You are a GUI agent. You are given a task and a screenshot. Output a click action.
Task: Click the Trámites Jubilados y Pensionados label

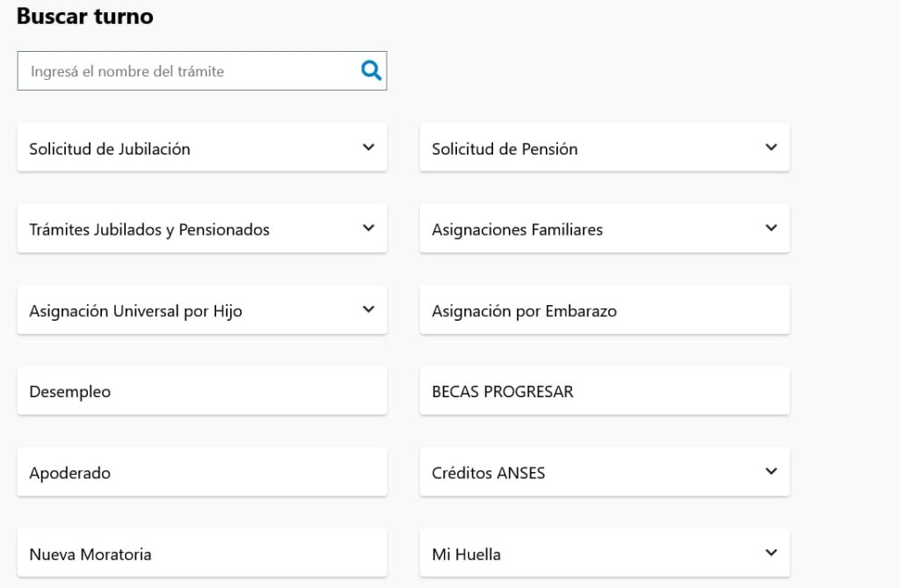(x=149, y=229)
